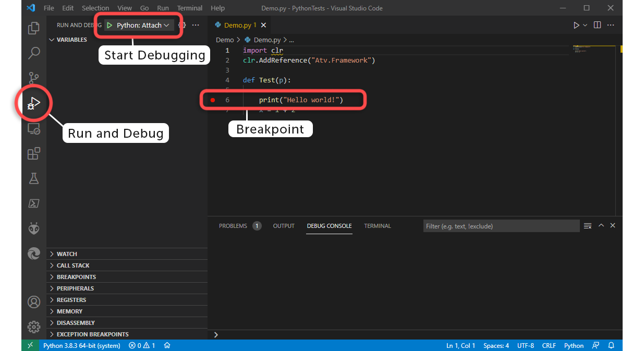Image resolution: width=644 pixels, height=351 pixels.
Task: Open the Go menu
Action: (144, 8)
